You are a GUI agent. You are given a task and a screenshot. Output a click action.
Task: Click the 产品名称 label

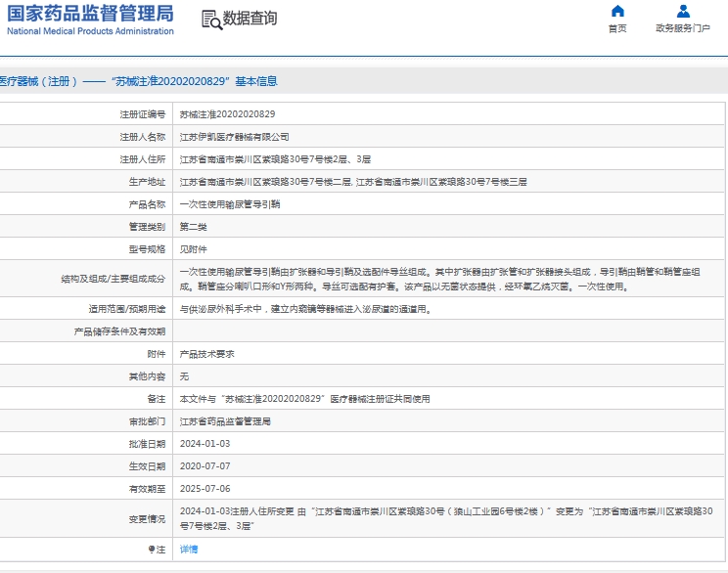(x=147, y=204)
